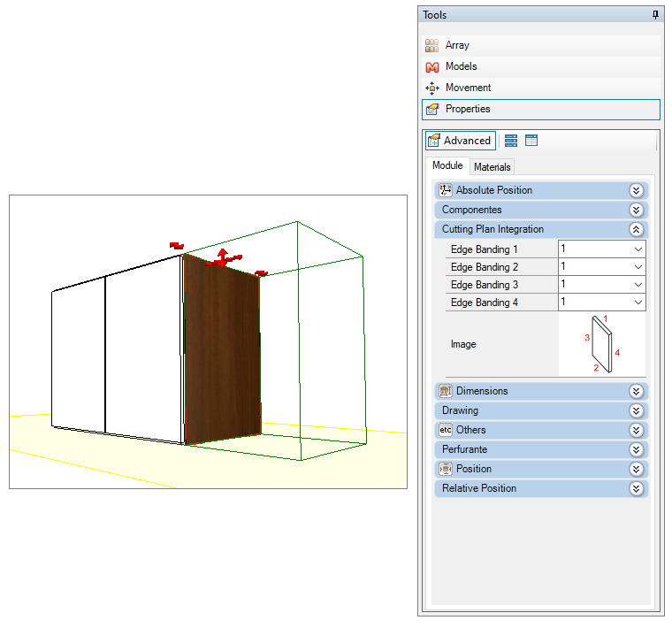
Task: Switch to the table view icon
Action: pos(531,140)
